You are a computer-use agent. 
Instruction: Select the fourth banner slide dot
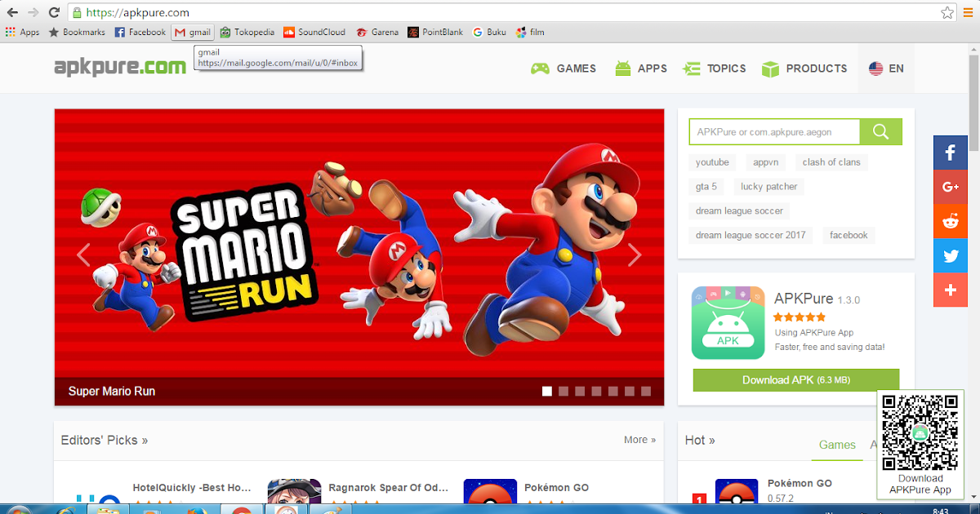[596, 392]
